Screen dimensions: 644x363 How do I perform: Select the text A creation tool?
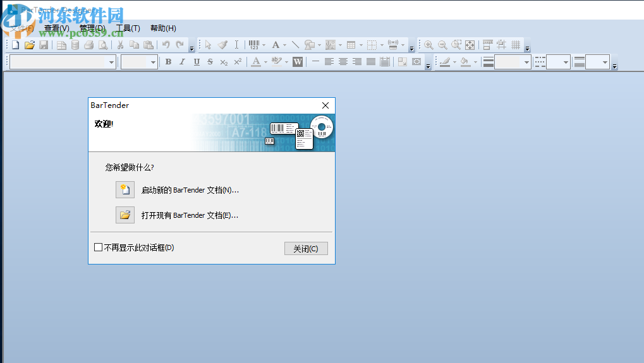[276, 45]
